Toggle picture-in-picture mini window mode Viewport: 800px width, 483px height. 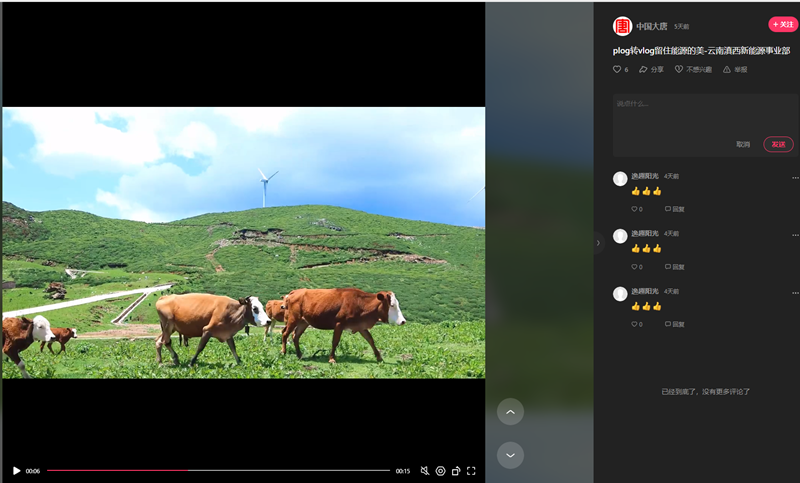click(456, 471)
